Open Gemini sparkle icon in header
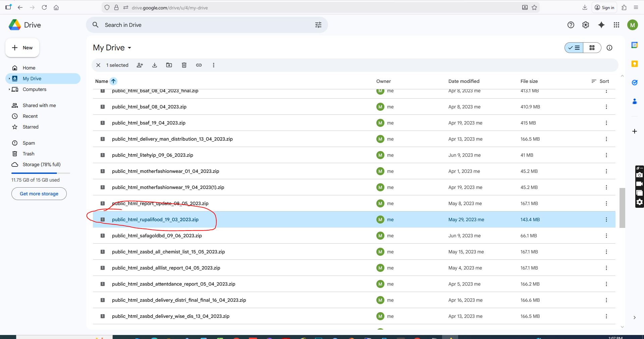Viewport: 644px width, 339px height. 601,25
